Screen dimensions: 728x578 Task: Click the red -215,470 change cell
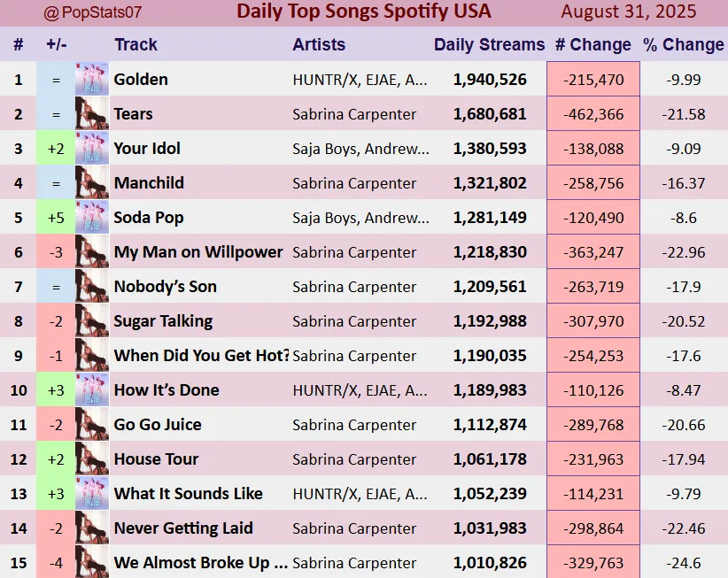pos(593,79)
